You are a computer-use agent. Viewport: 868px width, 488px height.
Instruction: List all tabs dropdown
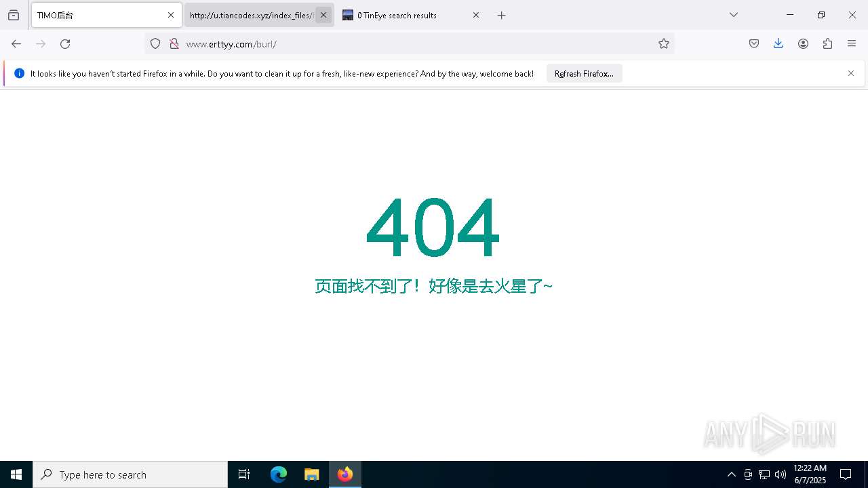click(x=734, y=15)
